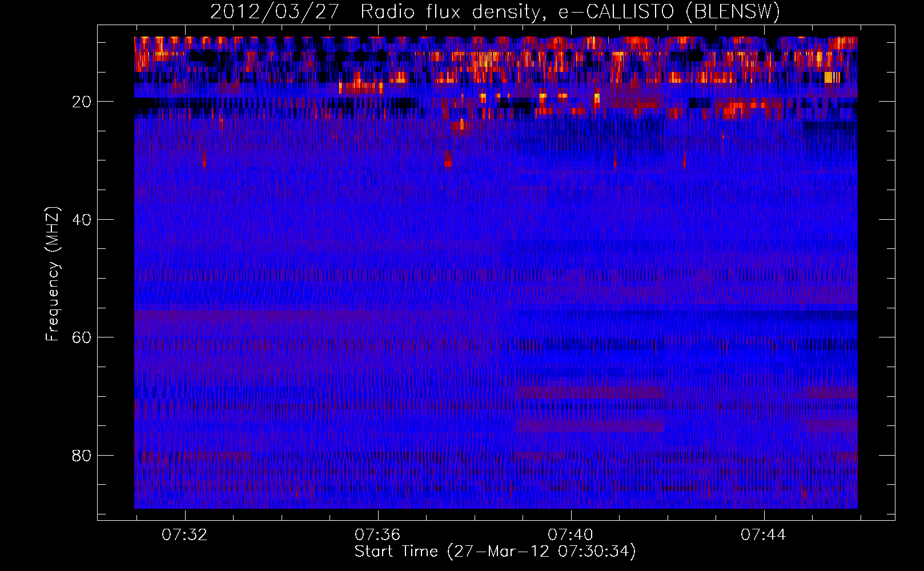Click the 20 frequency tick label
Screen dimensions: 924x571
82,102
